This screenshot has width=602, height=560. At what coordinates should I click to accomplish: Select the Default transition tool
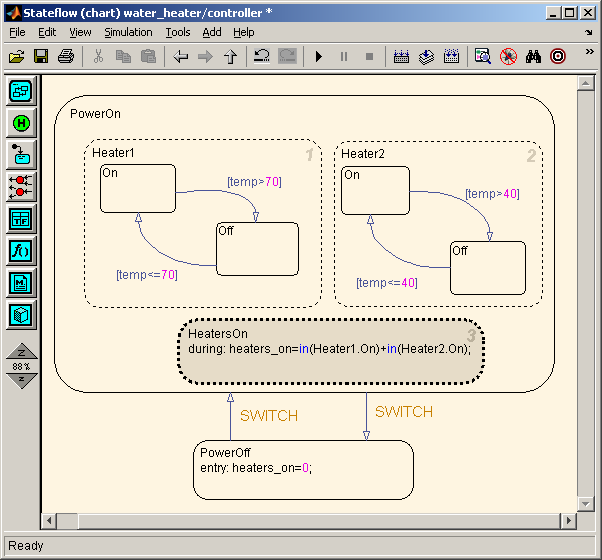click(x=21, y=155)
